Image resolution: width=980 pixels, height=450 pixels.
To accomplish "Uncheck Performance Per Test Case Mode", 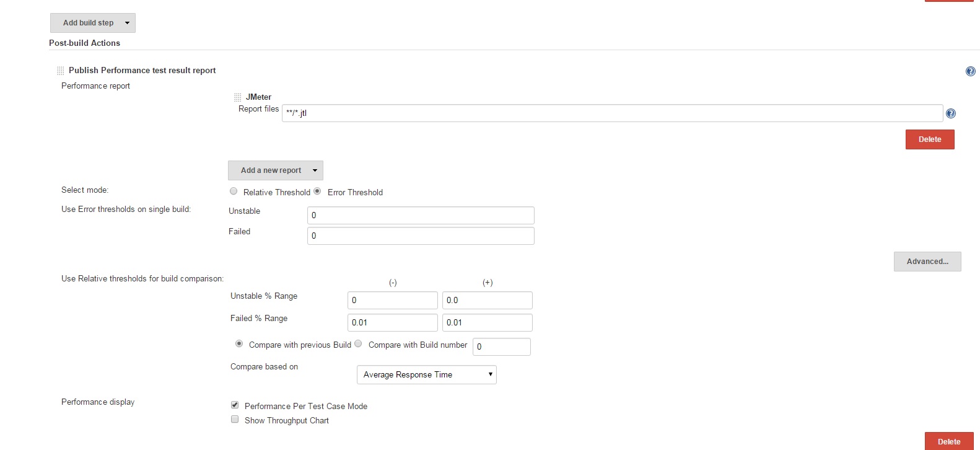I will point(235,405).
